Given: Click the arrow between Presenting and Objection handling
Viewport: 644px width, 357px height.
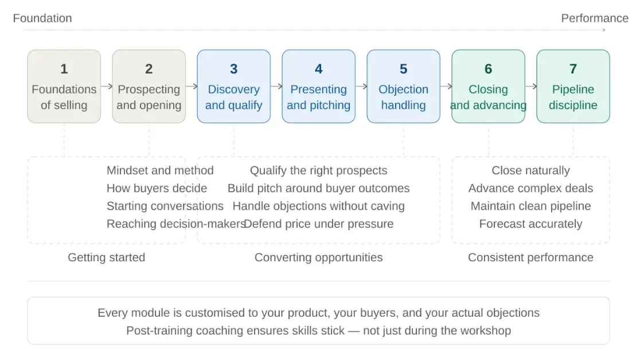Looking at the screenshot, I should click(x=361, y=87).
